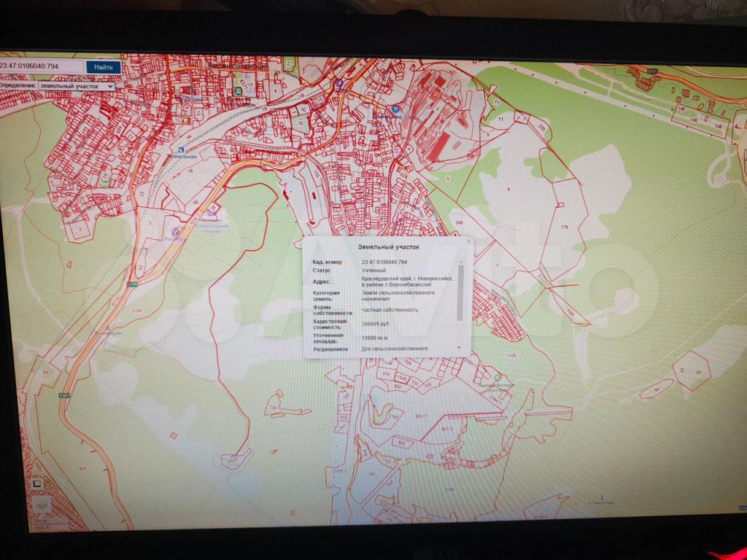This screenshot has height=560, width=747.
Task: Click the Кад. номер value in popup
Action: [384, 261]
